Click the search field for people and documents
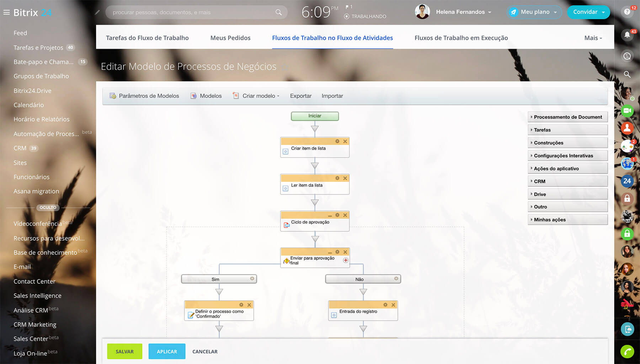Screen dimensions: 640x364 pos(192,12)
